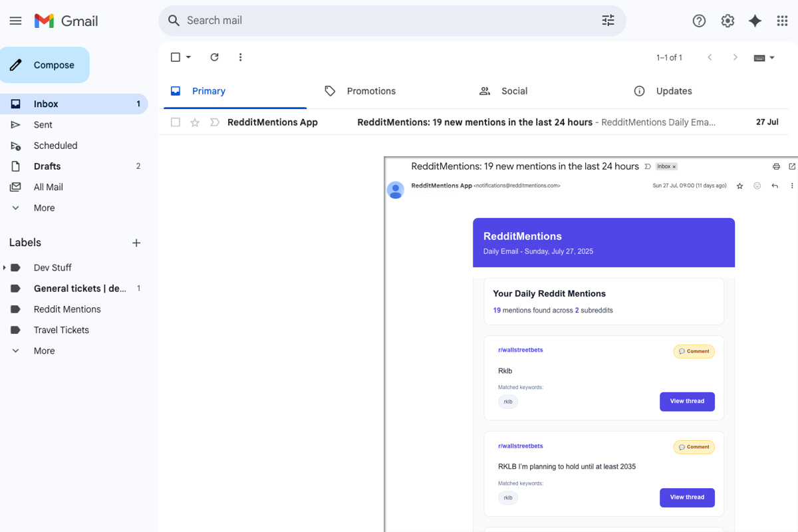Focus the Search mail field
The width and height of the screenshot is (798, 532).
[x=392, y=21]
